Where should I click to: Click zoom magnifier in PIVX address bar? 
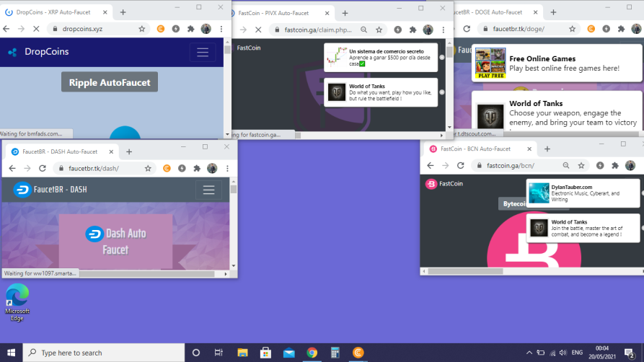click(364, 30)
